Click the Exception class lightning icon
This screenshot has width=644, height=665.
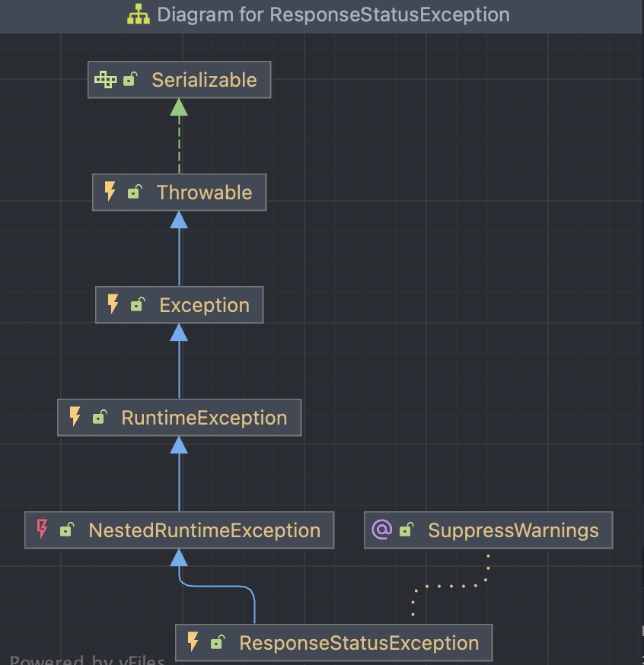pos(113,304)
